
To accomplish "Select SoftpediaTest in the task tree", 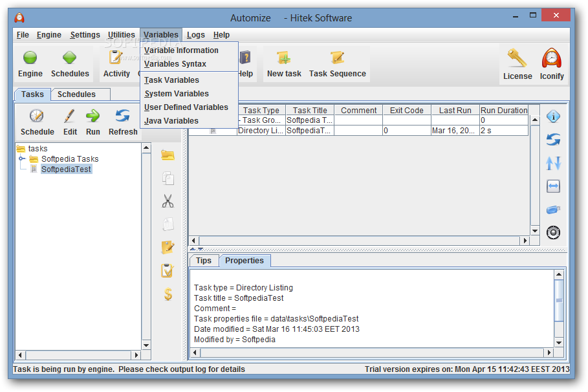I will click(66, 169).
